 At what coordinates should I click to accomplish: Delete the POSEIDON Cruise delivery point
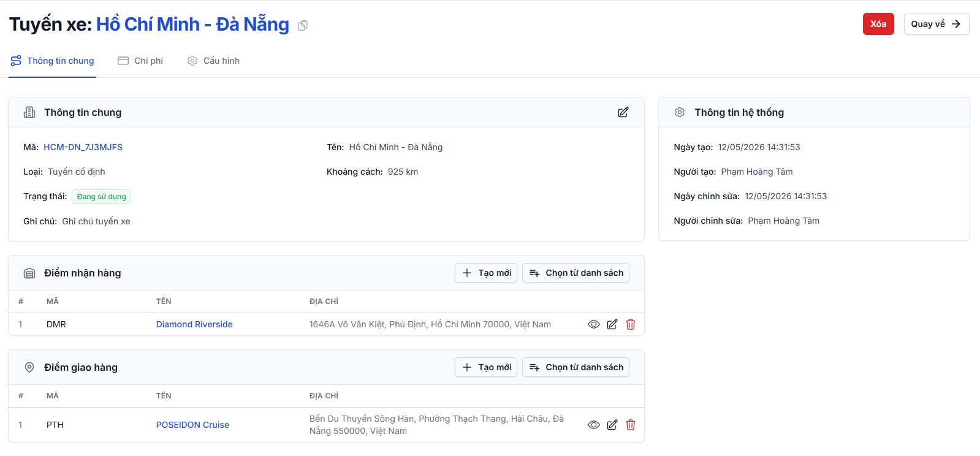(x=631, y=425)
